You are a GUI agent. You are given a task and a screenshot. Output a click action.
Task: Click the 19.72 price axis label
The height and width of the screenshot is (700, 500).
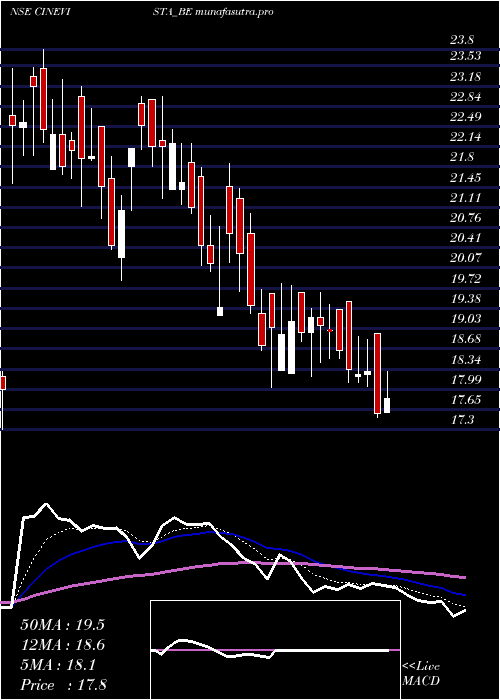point(465,279)
